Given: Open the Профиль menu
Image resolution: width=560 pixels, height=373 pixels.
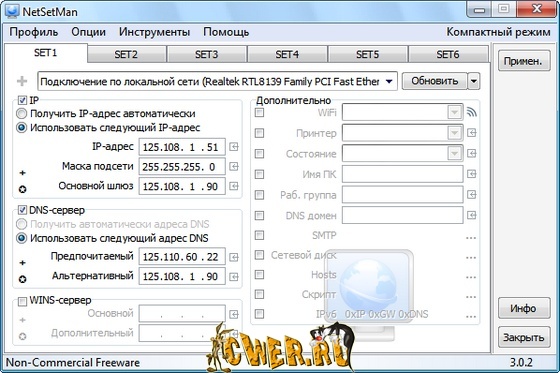Looking at the screenshot, I should tap(34, 32).
